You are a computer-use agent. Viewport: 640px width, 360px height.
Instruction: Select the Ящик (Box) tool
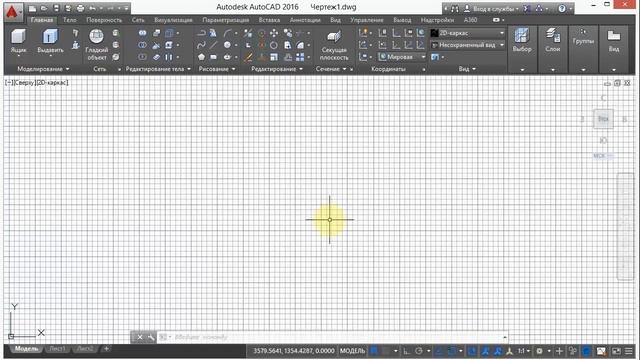pos(18,42)
